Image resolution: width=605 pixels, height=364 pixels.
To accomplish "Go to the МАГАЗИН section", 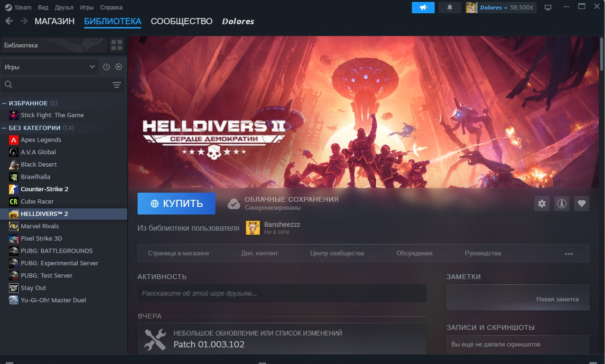I will coord(55,21).
